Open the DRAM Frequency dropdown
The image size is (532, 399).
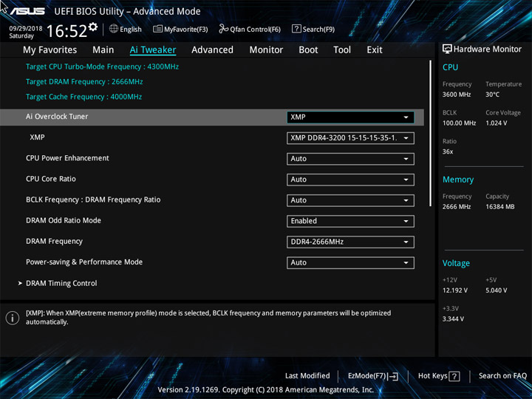point(350,242)
